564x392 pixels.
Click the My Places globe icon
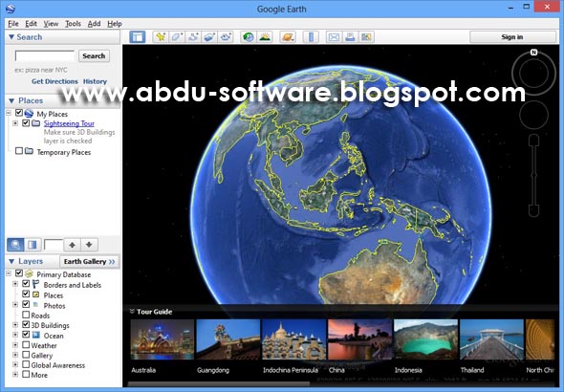pos(29,113)
